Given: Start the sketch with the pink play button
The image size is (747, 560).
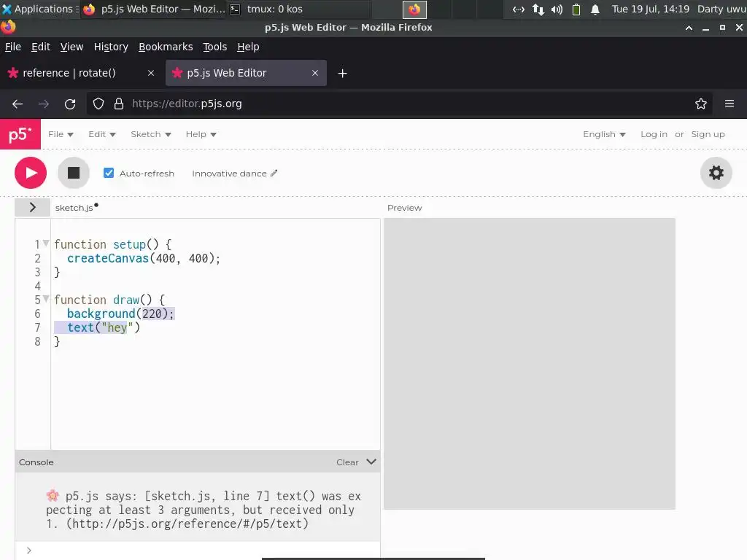Looking at the screenshot, I should click(31, 173).
